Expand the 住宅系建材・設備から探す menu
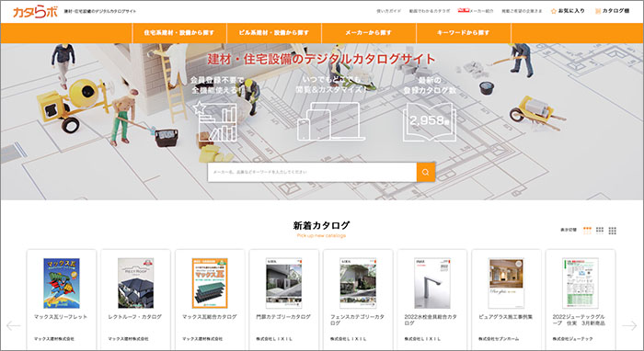 pyautogui.click(x=179, y=33)
